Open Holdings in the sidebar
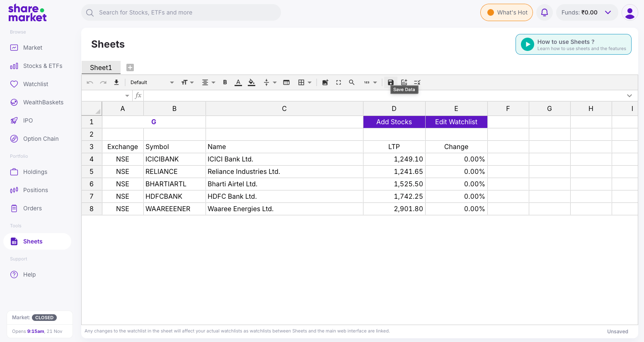 click(37, 172)
